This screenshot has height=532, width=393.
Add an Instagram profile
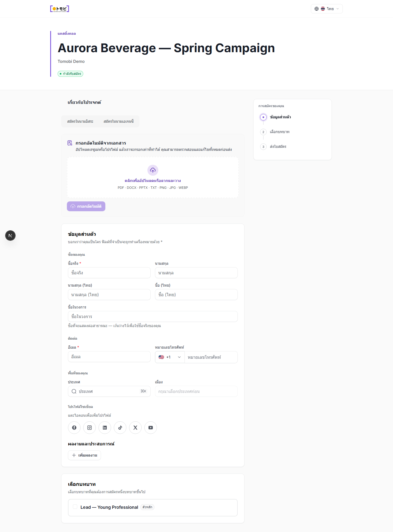click(x=90, y=428)
